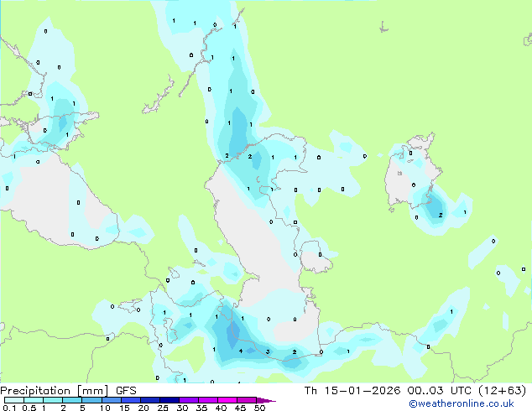Pick the 15–20 mm legend color swatch
This screenshot has height=411, width=532.
pos(131,400)
